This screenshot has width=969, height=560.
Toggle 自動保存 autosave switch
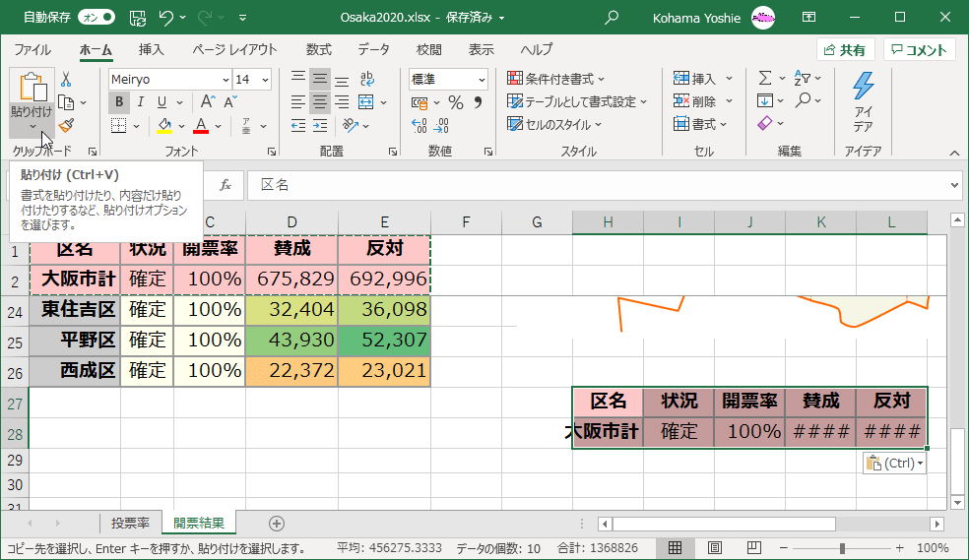click(97, 18)
